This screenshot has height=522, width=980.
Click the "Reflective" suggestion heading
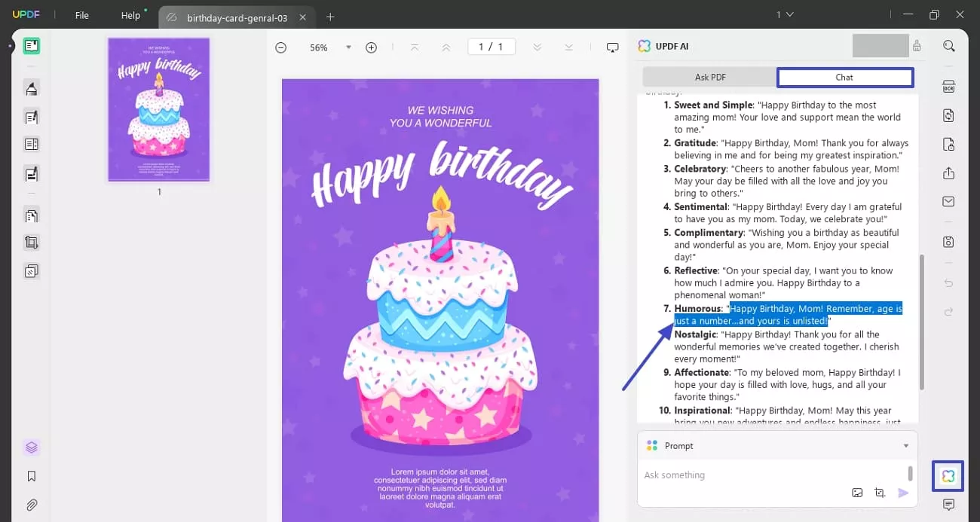[x=695, y=270]
